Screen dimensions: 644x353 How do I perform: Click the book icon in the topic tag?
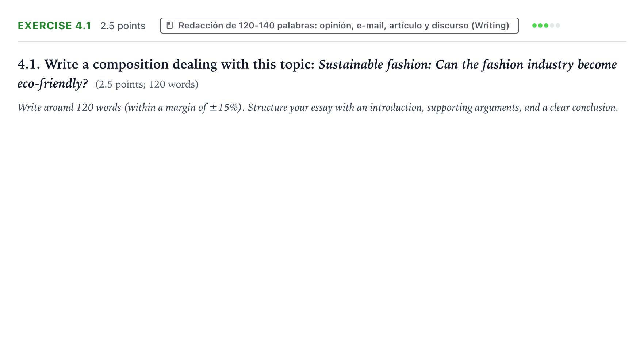click(170, 25)
